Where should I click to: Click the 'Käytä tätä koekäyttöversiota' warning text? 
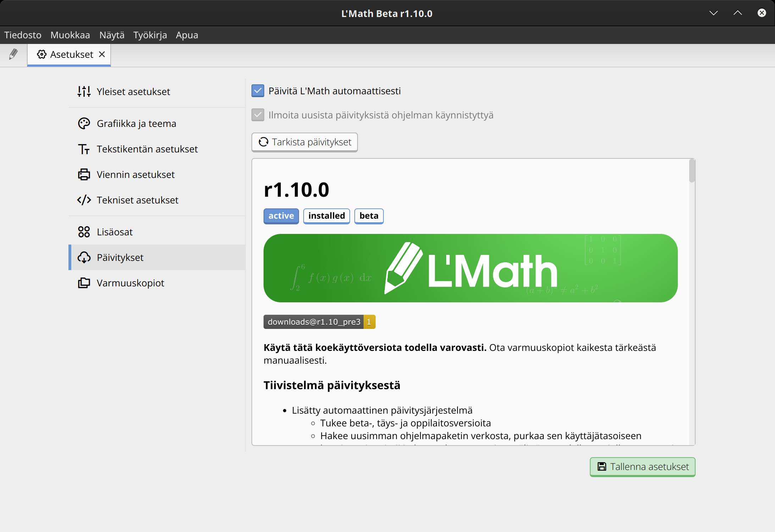375,348
